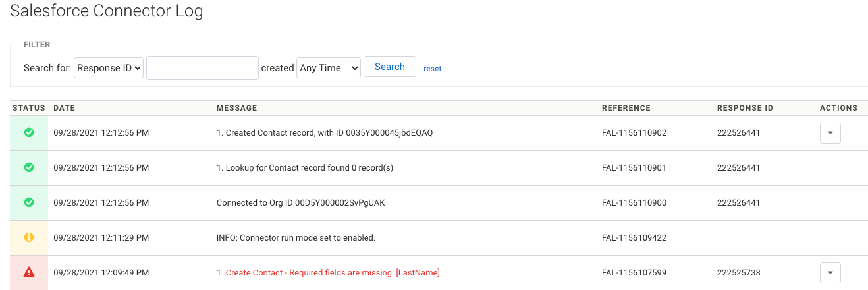Click the MESSAGE column header
The height and width of the screenshot is (290, 868).
coord(236,108)
